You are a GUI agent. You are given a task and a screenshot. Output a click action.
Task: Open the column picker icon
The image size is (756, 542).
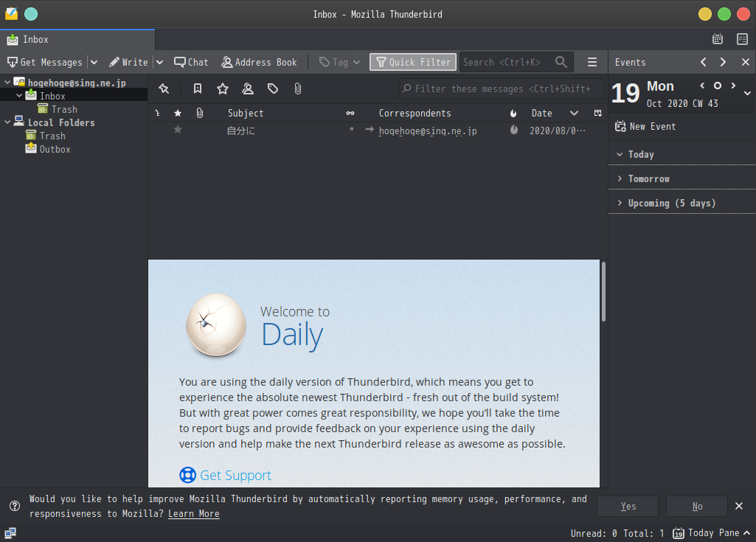[x=598, y=114]
